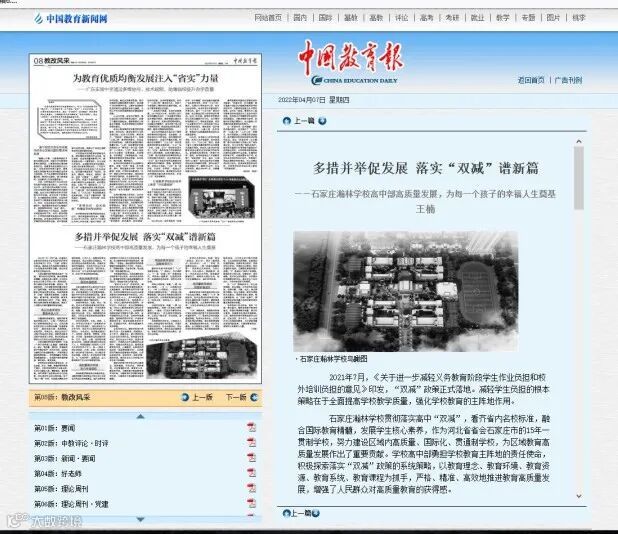Select 第05版：理论周刊 in page list
618x534 pixels.
[x=61, y=489]
